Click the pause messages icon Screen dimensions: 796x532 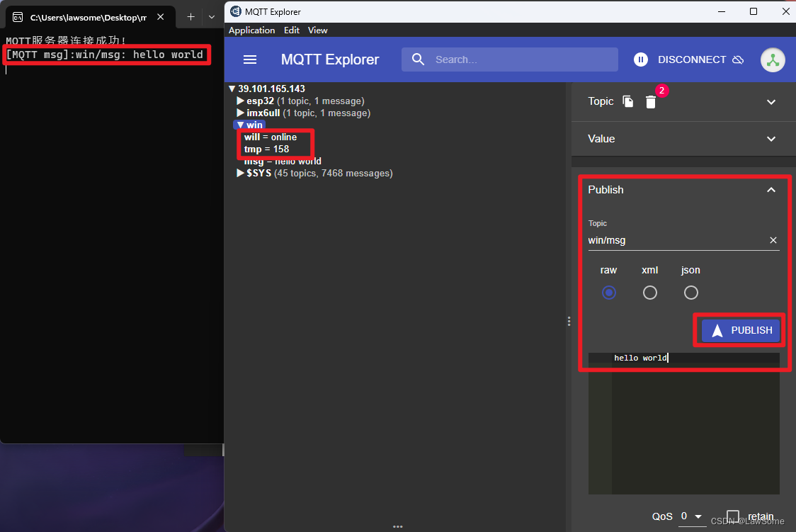641,60
